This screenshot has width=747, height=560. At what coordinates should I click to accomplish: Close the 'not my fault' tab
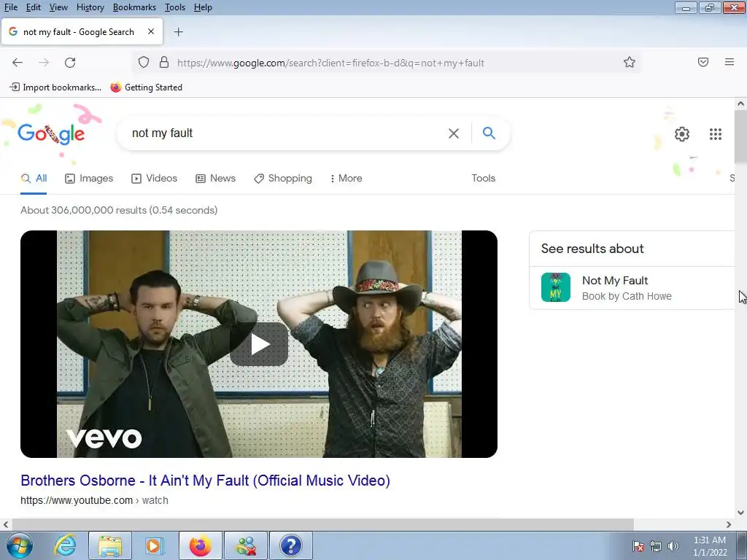(x=151, y=31)
